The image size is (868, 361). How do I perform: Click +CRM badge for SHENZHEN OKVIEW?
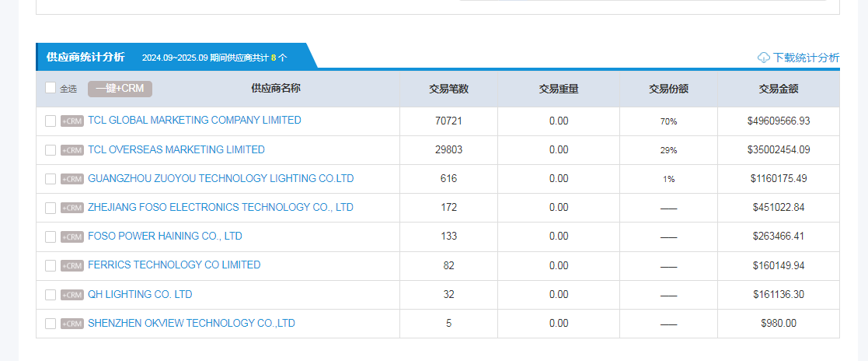coord(72,324)
